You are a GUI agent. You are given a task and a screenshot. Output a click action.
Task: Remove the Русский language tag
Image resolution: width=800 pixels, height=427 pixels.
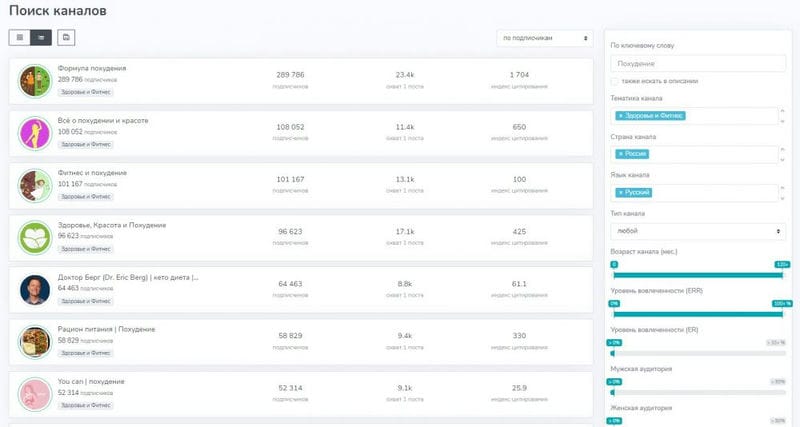tap(620, 192)
